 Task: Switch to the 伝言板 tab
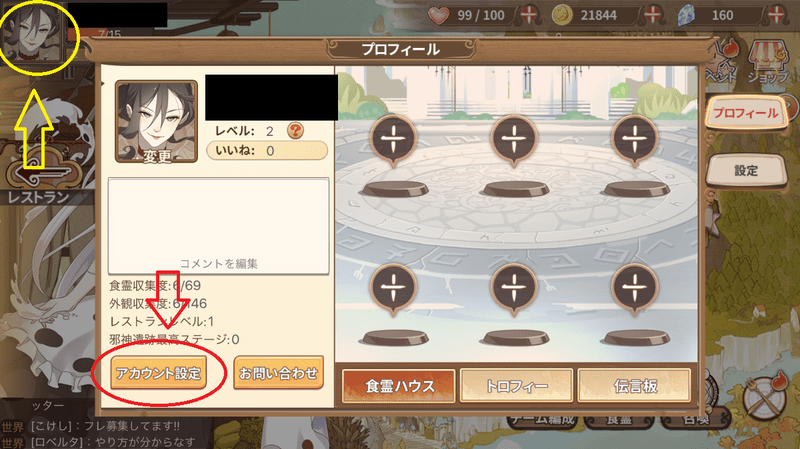[634, 386]
